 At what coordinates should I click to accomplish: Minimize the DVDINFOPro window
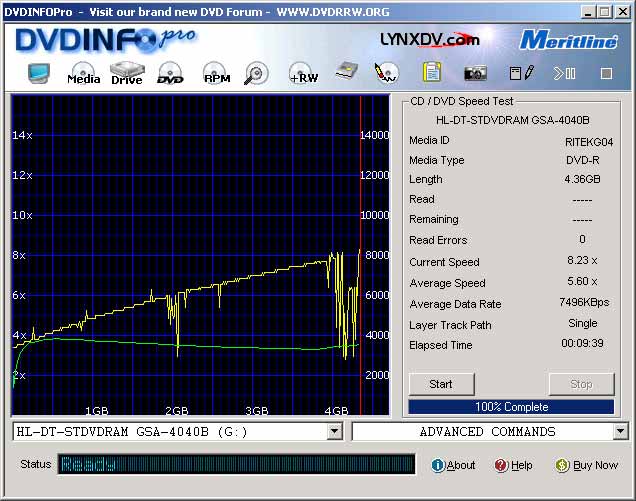click(x=588, y=12)
